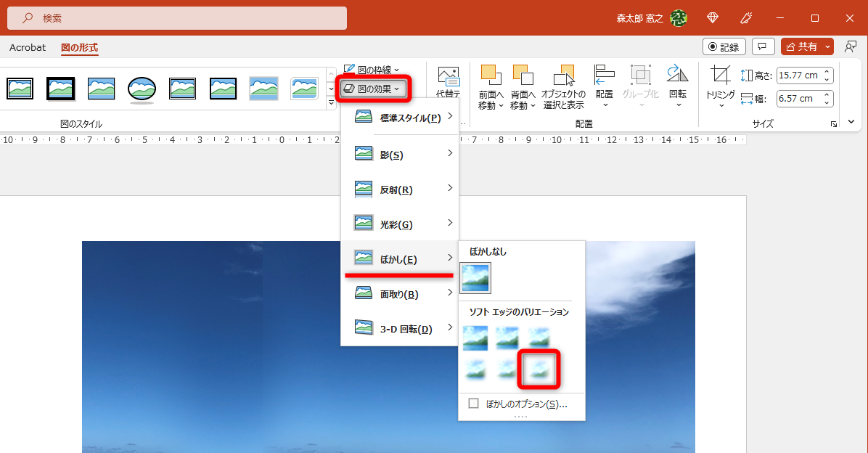The image size is (868, 453).
Task: Open the comments pane icon
Action: point(762,46)
